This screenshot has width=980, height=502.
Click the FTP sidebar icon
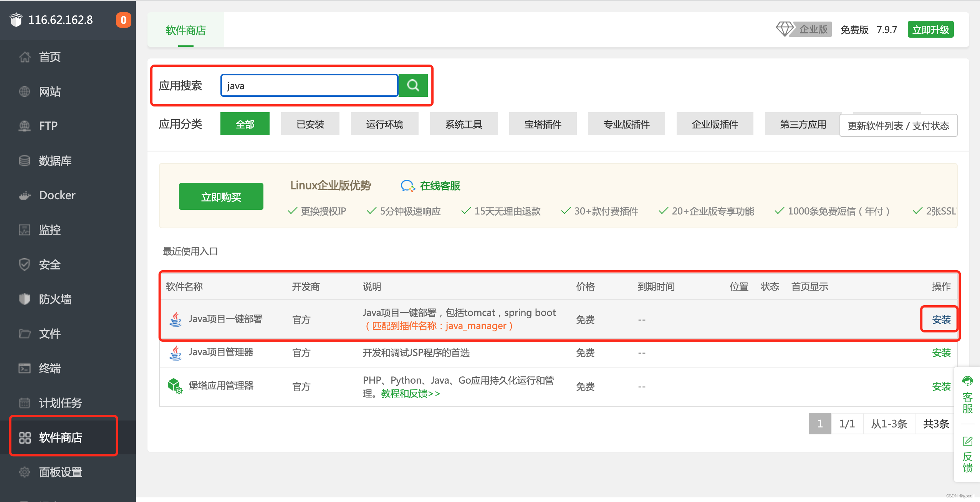(25, 126)
